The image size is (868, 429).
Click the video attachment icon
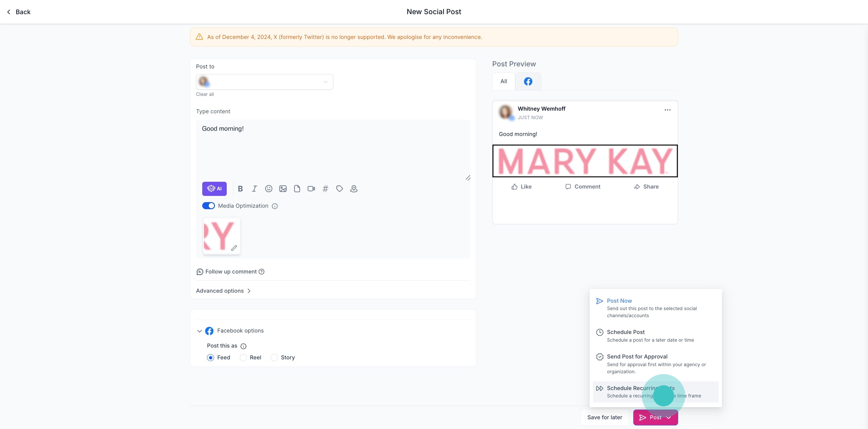pyautogui.click(x=311, y=189)
